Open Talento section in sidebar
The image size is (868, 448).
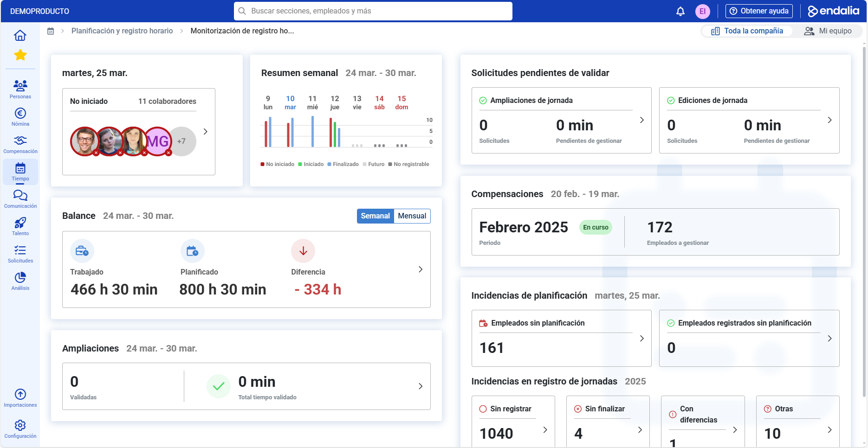point(20,226)
